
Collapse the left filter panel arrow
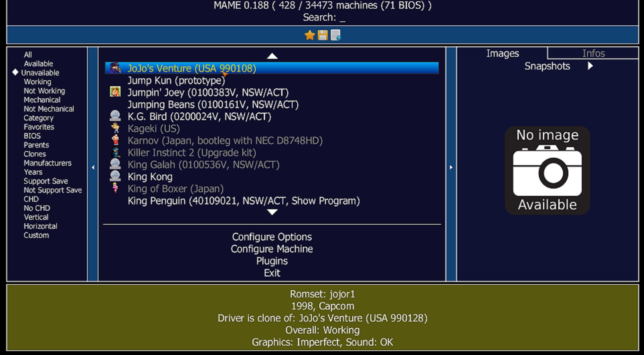(93, 167)
